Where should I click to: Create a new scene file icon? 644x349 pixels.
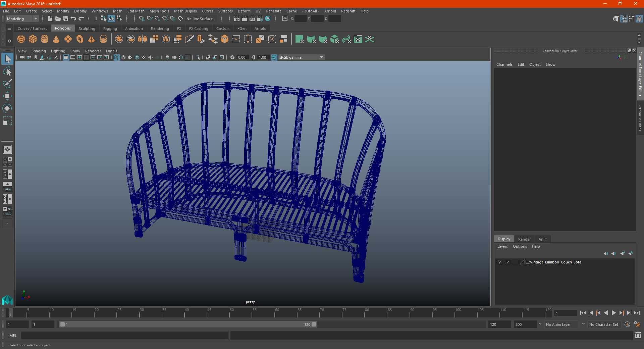tap(50, 19)
